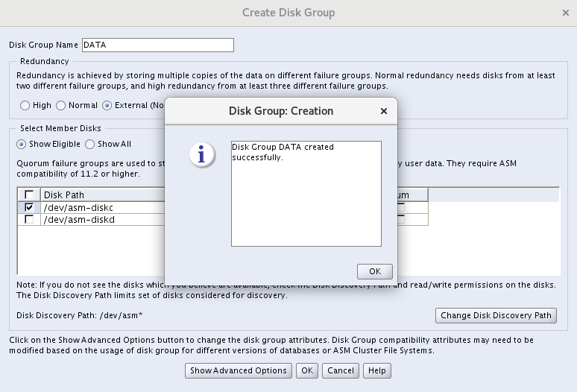Expand Show Advanced Options
Viewport: 577px width, 392px height.
[238, 370]
